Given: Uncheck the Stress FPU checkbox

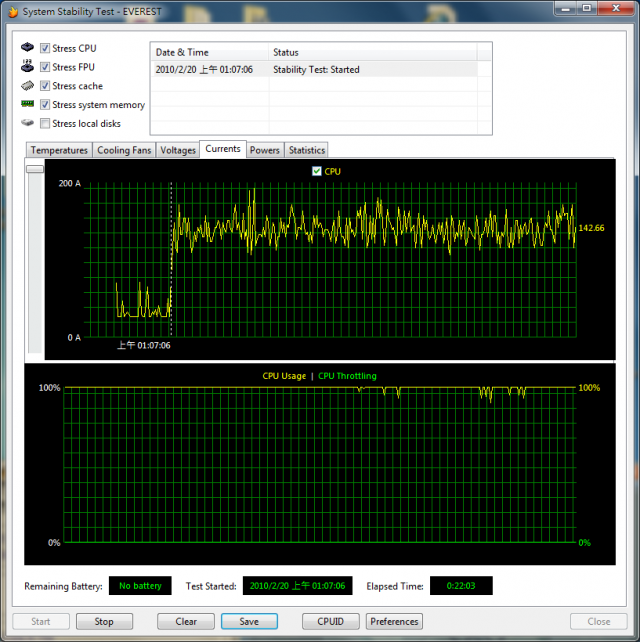Looking at the screenshot, I should pos(45,67).
